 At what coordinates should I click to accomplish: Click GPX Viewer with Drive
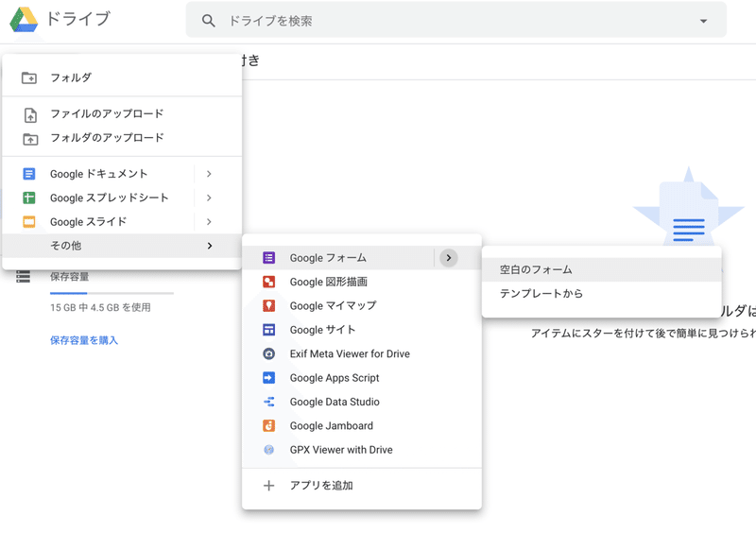pos(269,449)
